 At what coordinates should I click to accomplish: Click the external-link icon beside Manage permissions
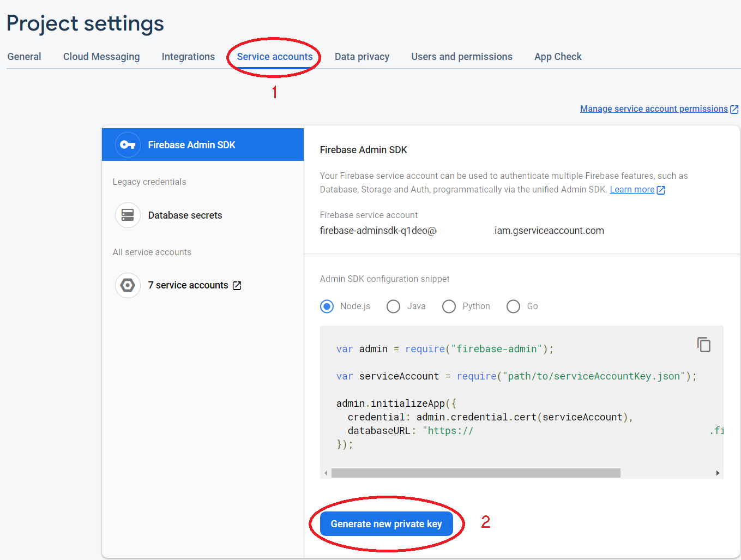pos(734,110)
